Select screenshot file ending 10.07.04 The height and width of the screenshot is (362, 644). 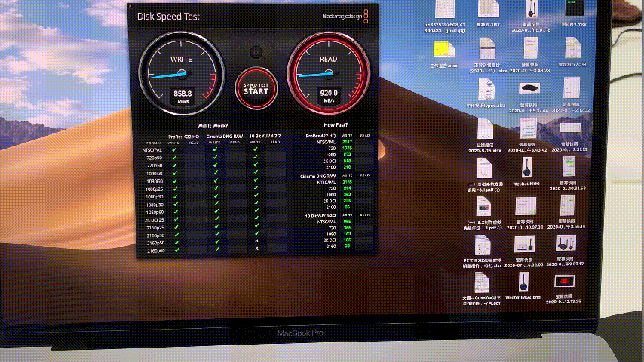[x=526, y=213]
